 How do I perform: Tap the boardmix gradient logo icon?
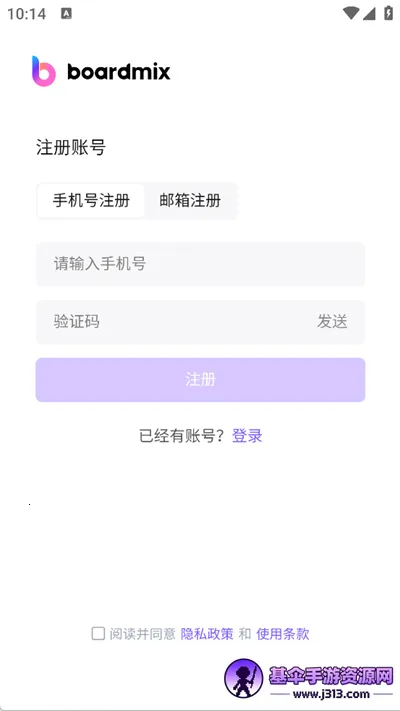[44, 71]
